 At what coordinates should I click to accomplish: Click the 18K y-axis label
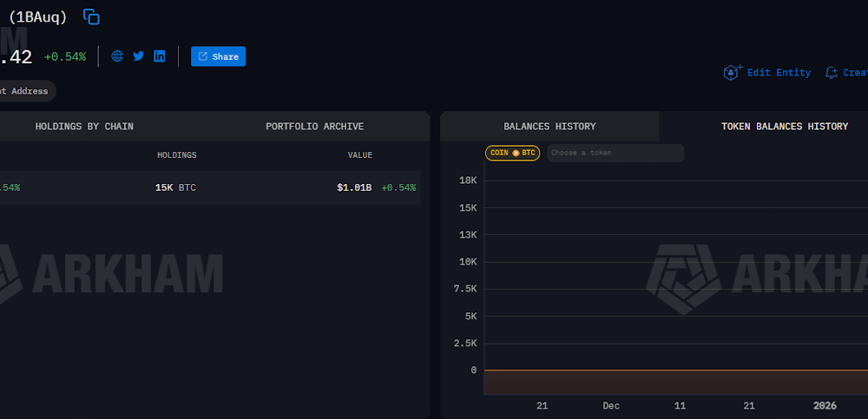click(x=468, y=180)
